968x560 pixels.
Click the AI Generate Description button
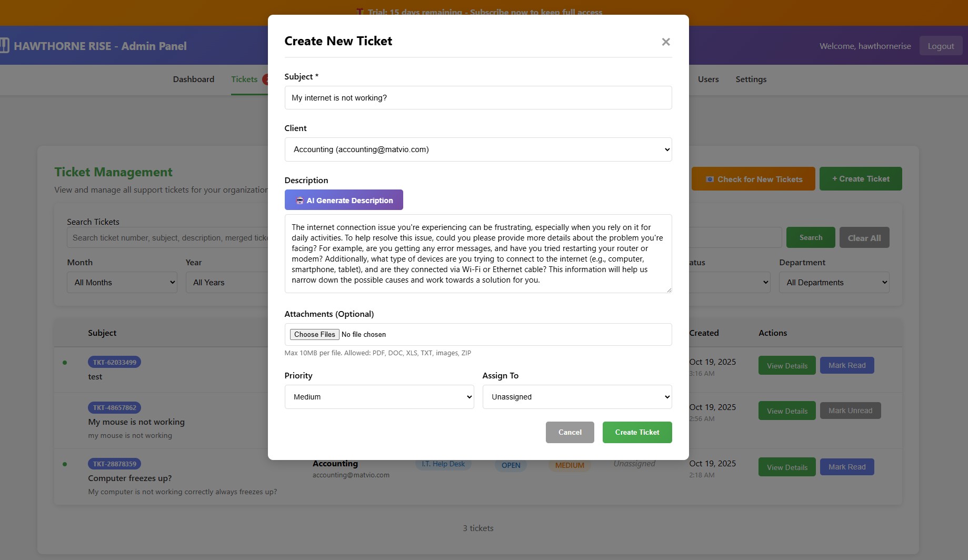[344, 200]
